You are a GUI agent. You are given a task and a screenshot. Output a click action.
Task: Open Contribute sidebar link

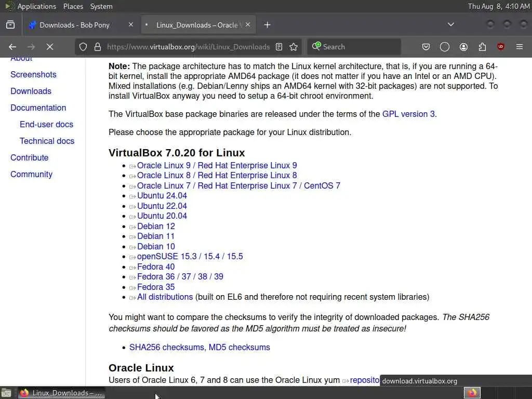(x=30, y=158)
